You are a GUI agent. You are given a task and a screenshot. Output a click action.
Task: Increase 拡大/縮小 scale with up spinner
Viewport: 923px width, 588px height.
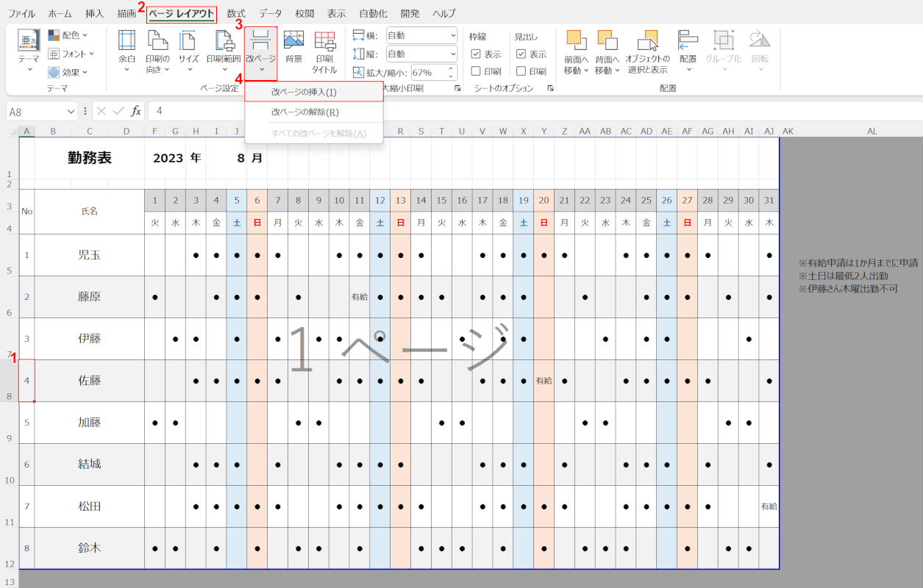coord(450,69)
